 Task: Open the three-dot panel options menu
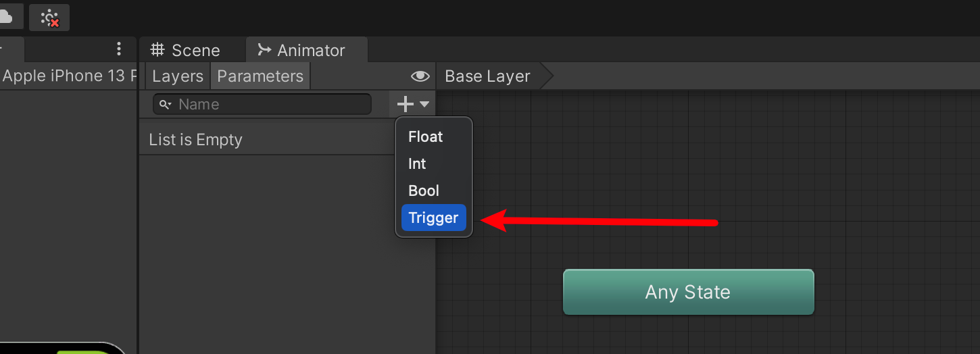(119, 49)
